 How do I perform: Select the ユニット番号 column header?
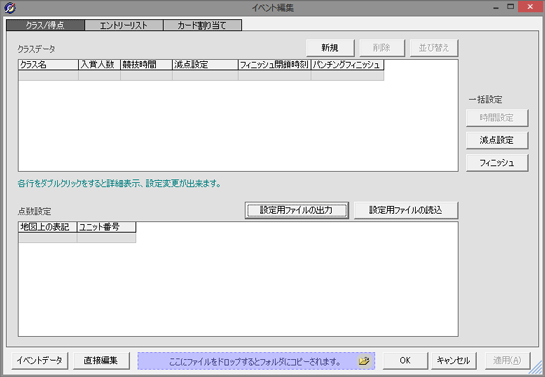(106, 227)
